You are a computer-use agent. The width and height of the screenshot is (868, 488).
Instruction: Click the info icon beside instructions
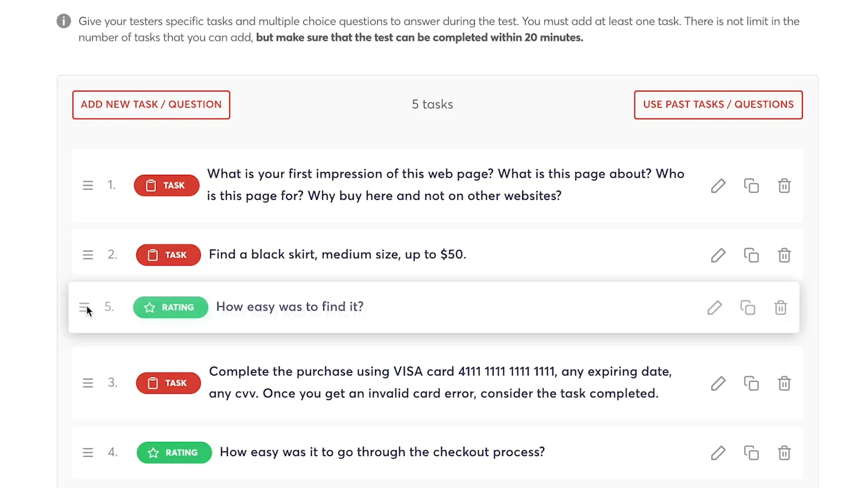pyautogui.click(x=64, y=22)
